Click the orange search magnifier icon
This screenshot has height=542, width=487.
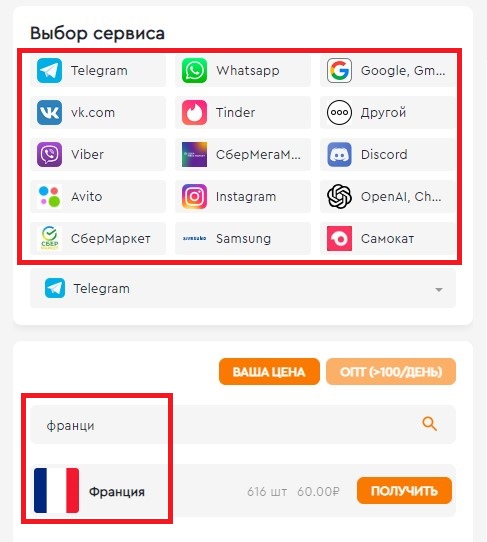coord(429,424)
